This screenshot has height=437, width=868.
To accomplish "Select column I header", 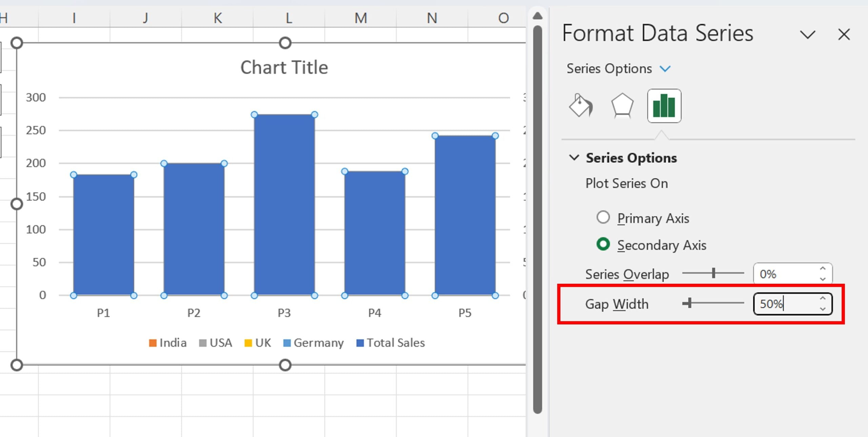I will tap(74, 18).
